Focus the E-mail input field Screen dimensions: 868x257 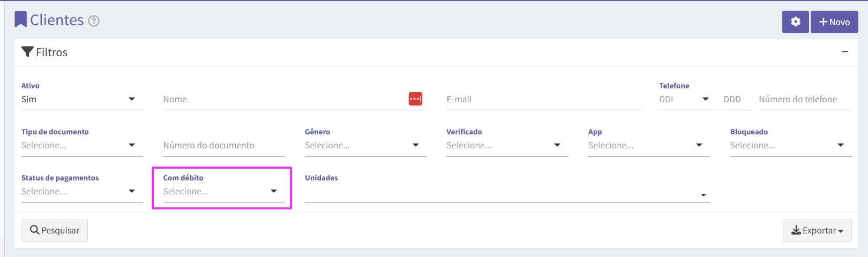543,100
